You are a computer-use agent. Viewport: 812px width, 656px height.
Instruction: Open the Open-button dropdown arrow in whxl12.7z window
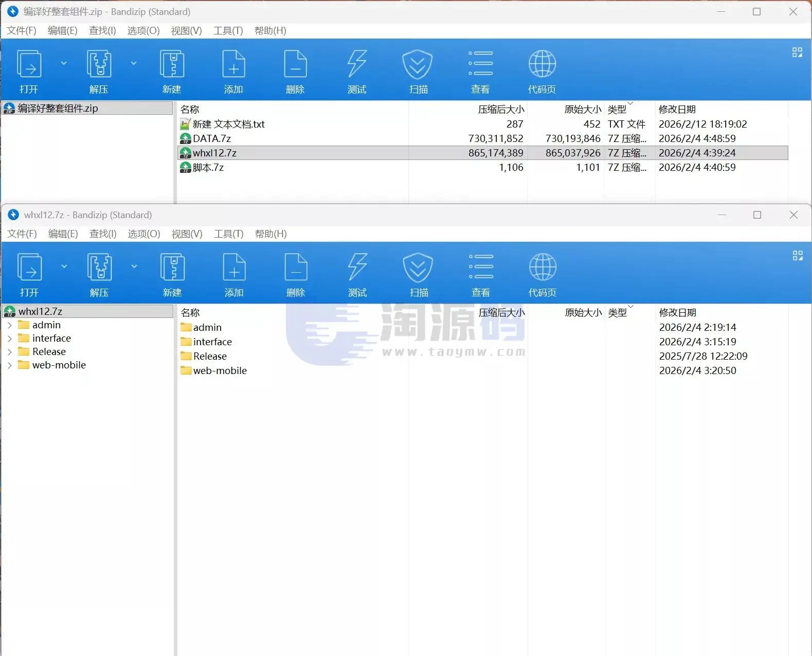pyautogui.click(x=64, y=267)
